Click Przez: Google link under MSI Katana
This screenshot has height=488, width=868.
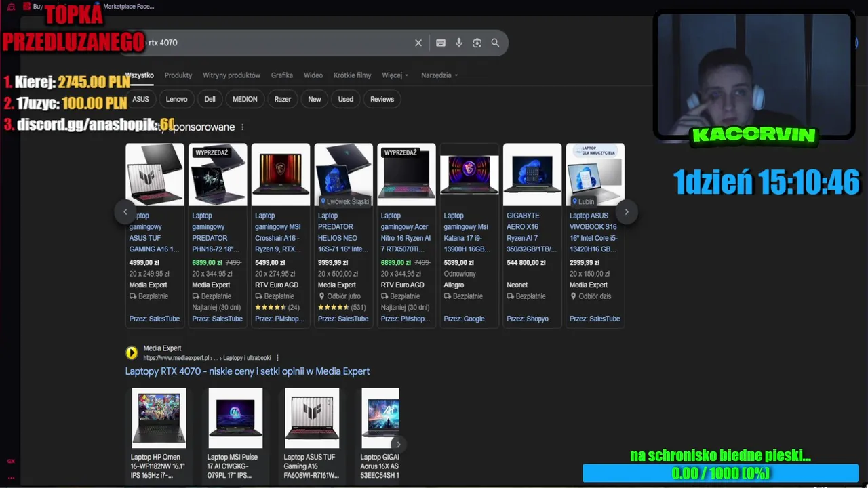tap(464, 319)
